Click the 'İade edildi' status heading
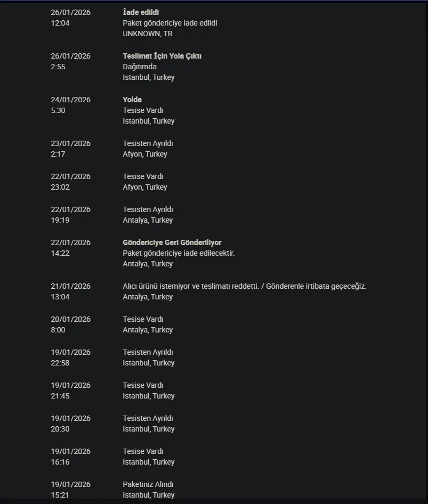Image resolution: width=428 pixels, height=504 pixels. click(141, 12)
